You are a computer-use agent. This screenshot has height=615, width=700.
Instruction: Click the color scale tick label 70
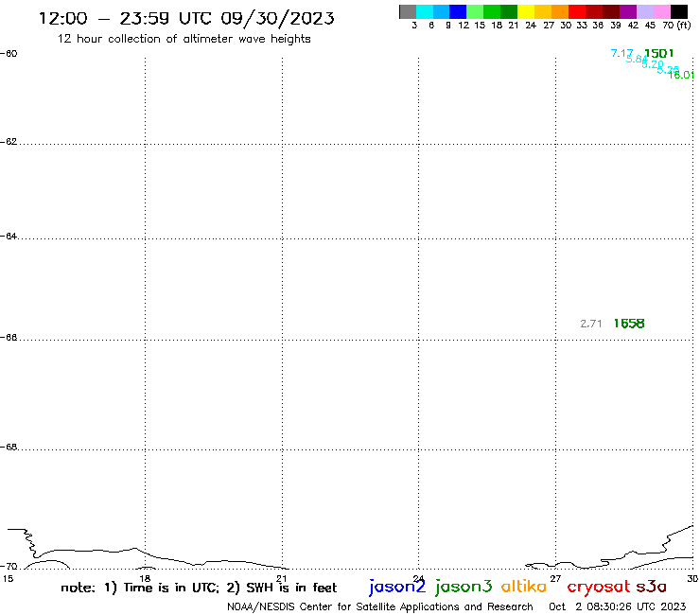[668, 25]
